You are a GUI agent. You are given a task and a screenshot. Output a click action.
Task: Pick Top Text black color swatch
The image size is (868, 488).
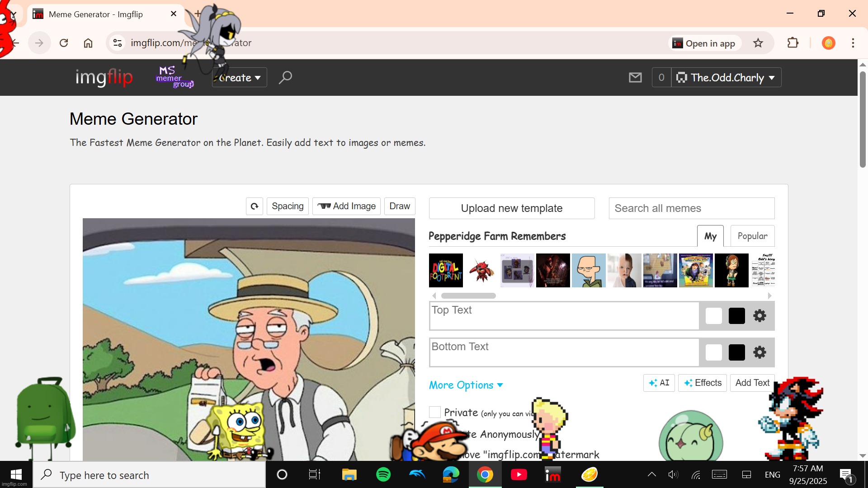737,316
